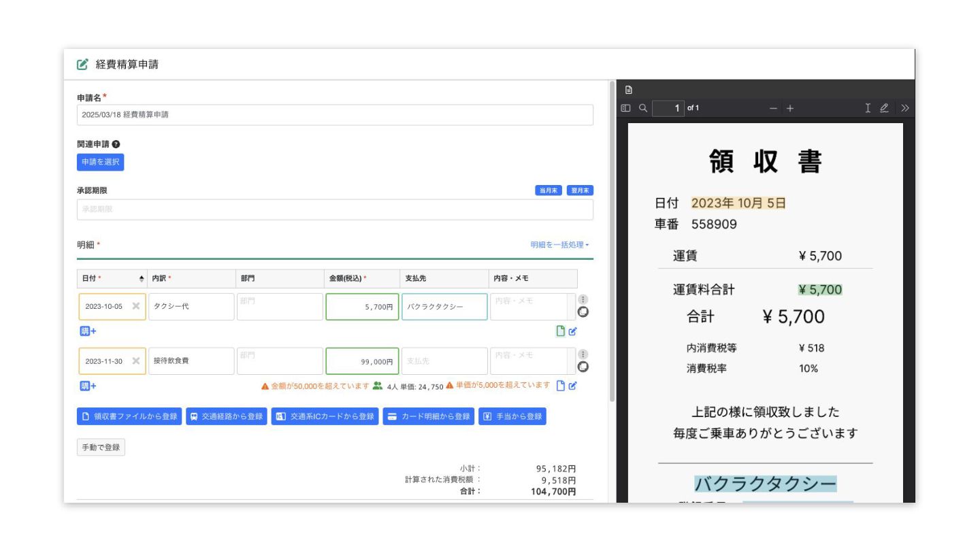
Task: View the green receipt file of タクシー代
Action: pos(561,331)
